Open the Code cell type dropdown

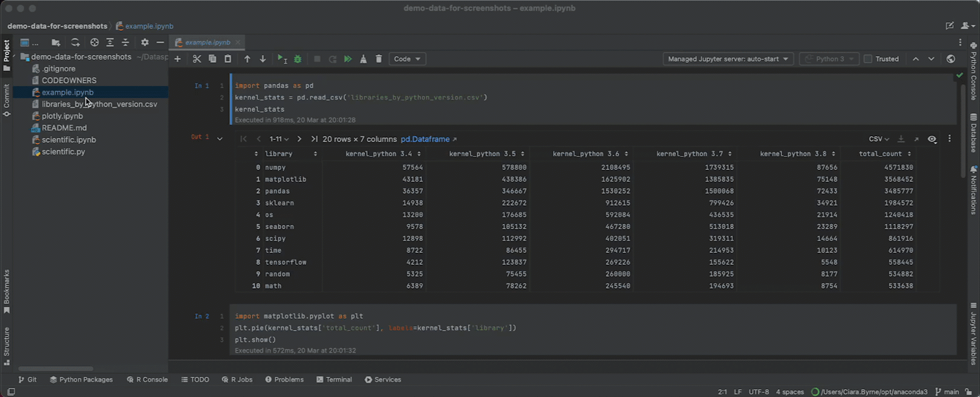pos(407,59)
